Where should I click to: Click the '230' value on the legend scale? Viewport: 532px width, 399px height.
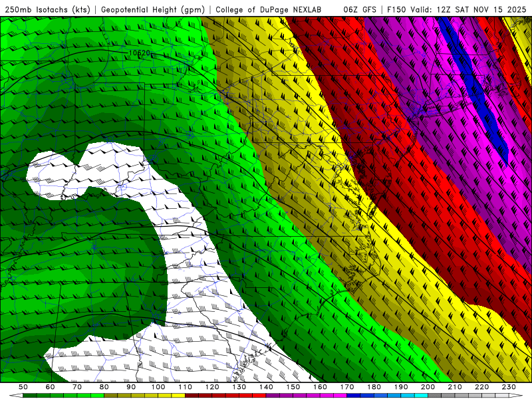point(509,387)
